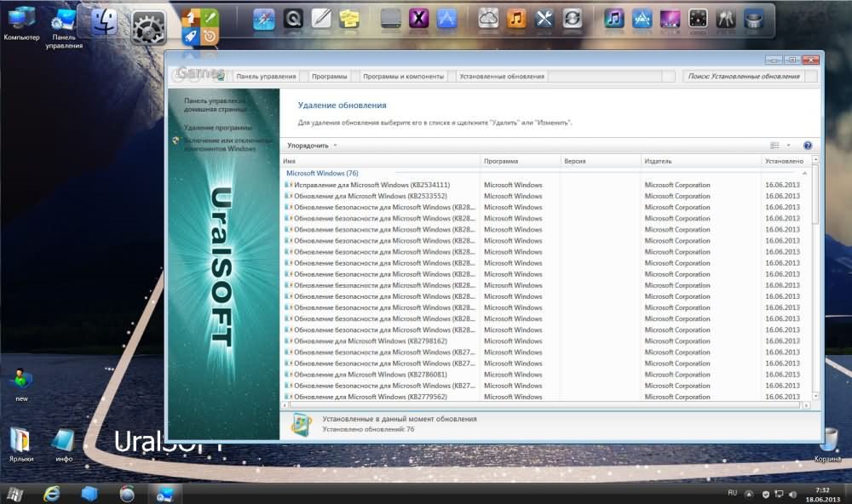Collapse the Microsoft Windows (76) group
Image resolution: width=852 pixels, height=504 pixels.
322,173
